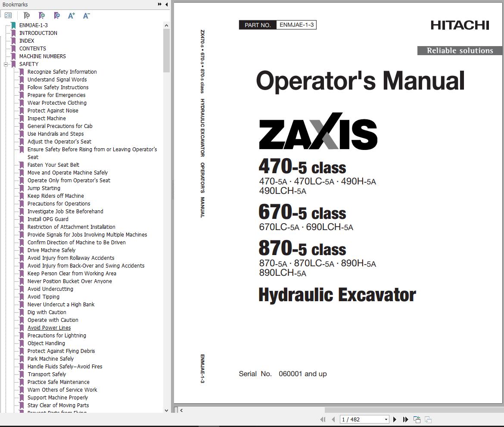Screen dimensions: 504x427
Task: Open Transport Safely bookmark
Action: [x=47, y=374]
